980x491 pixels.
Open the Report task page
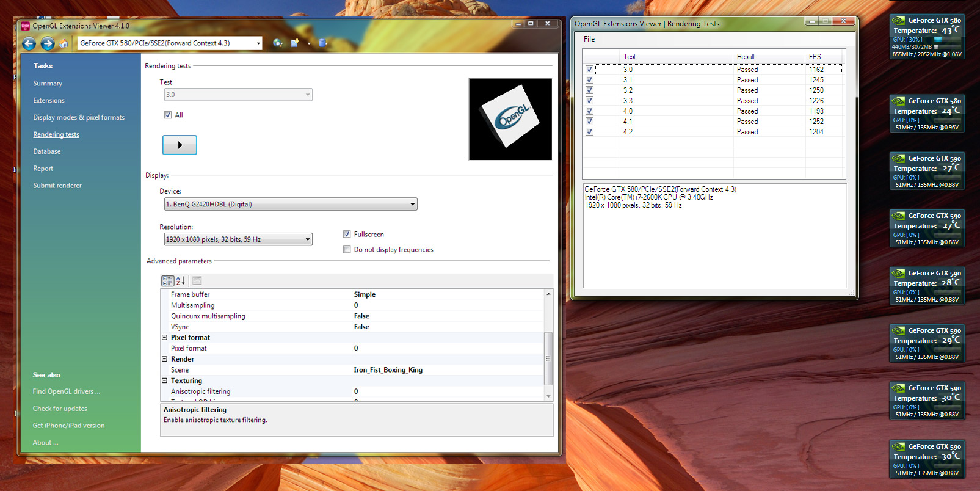[x=43, y=169]
